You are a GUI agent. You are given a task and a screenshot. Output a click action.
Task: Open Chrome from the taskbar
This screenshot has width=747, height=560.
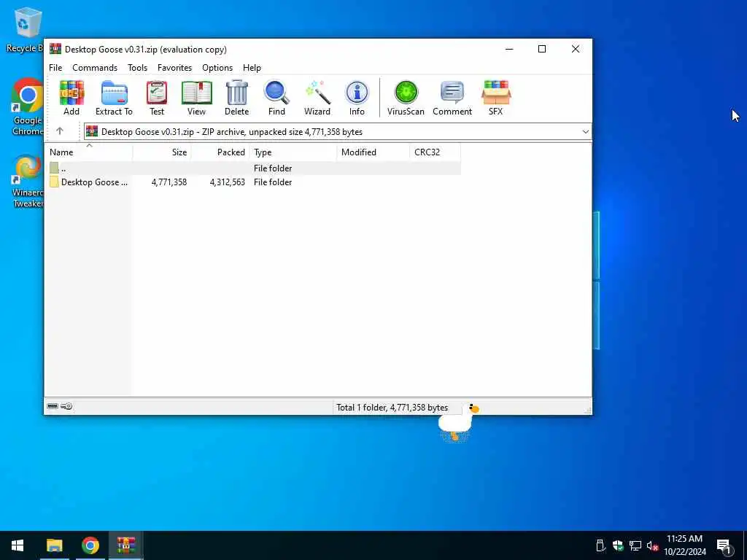pyautogui.click(x=90, y=545)
